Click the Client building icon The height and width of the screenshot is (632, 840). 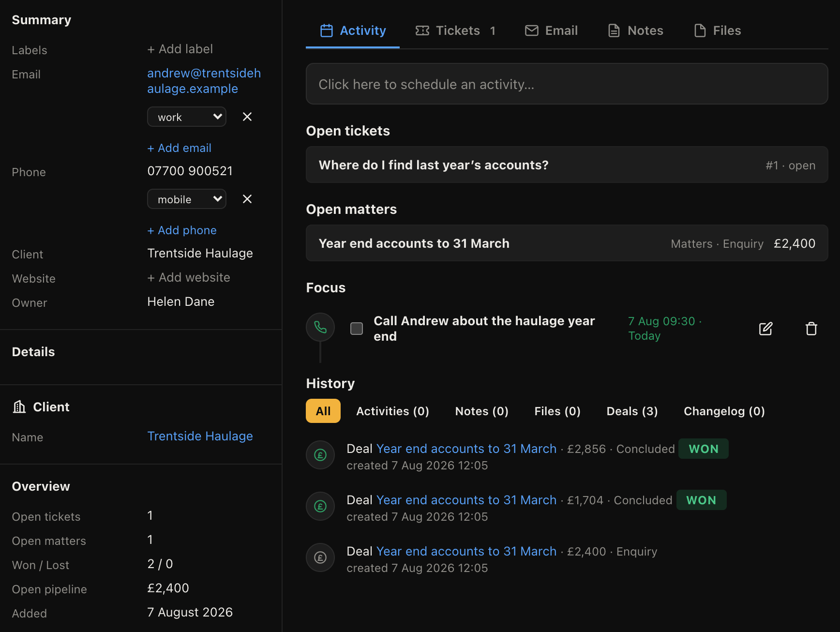[x=19, y=407]
